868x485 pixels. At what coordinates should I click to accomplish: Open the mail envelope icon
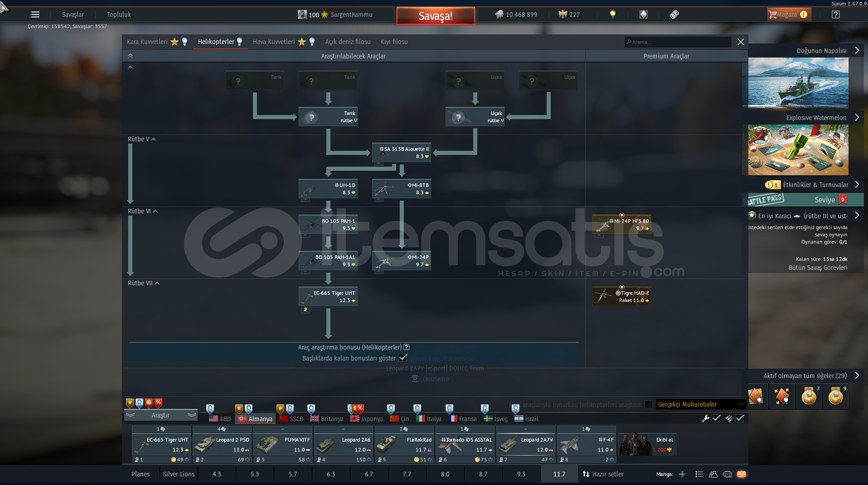[742, 474]
